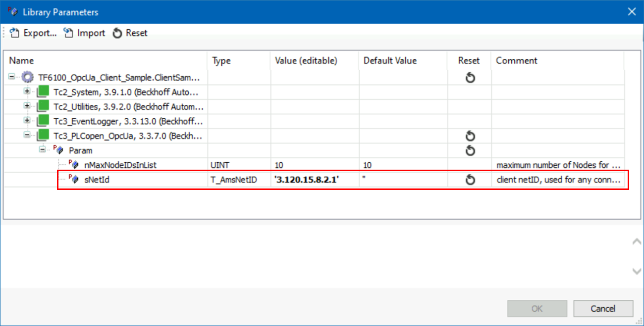This screenshot has width=644, height=326.
Task: Click the green Tc2_System library icon
Action: [44, 92]
